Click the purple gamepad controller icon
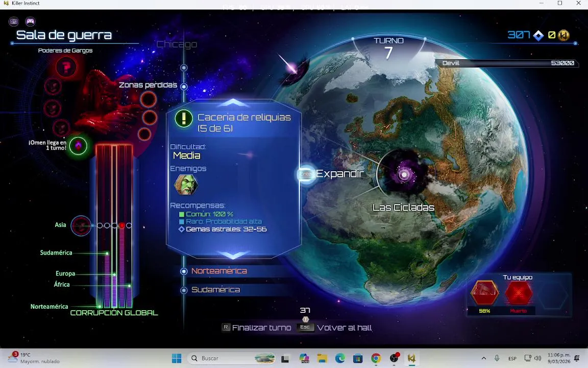This screenshot has height=368, width=588. click(31, 21)
